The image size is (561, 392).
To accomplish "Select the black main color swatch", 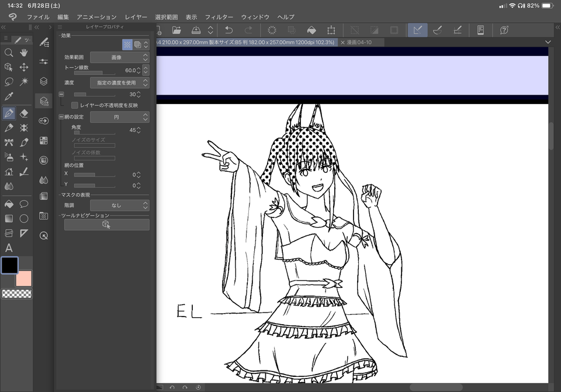I will [10, 265].
